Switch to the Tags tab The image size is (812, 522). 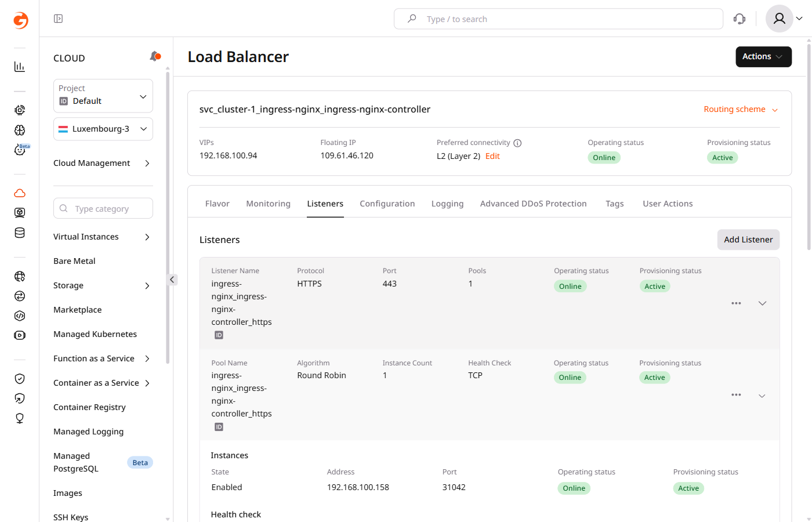(615, 204)
